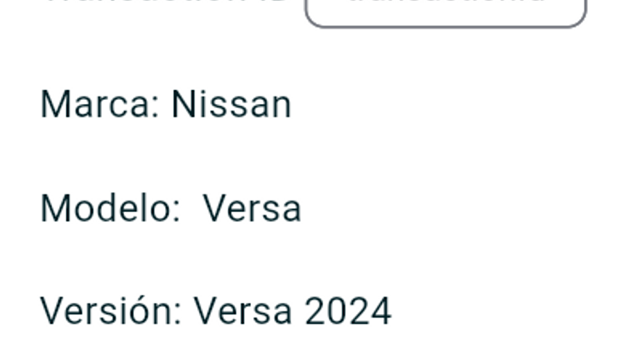The height and width of the screenshot is (364, 624).
Task: Click the capital M in "Marca"
Action: (x=55, y=105)
